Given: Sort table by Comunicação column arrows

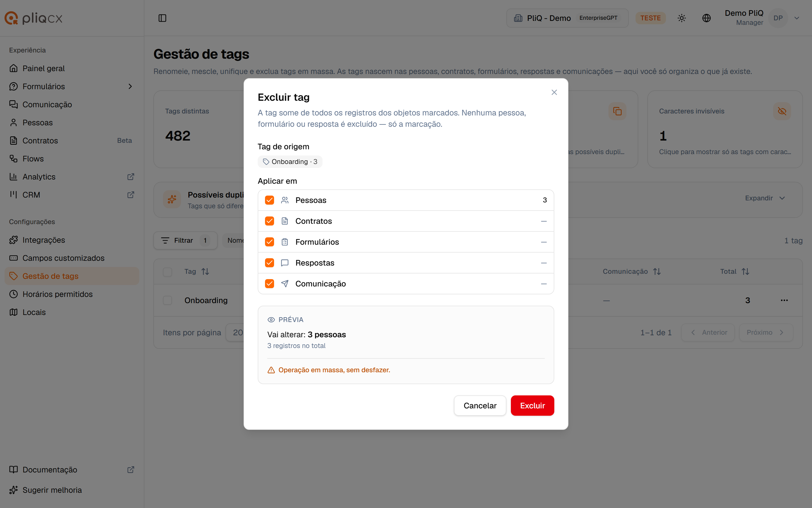Looking at the screenshot, I should coord(657,271).
